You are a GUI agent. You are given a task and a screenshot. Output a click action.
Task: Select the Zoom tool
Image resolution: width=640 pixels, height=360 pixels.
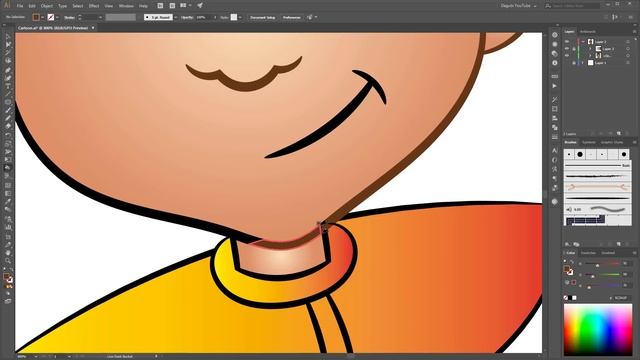pos(8,261)
